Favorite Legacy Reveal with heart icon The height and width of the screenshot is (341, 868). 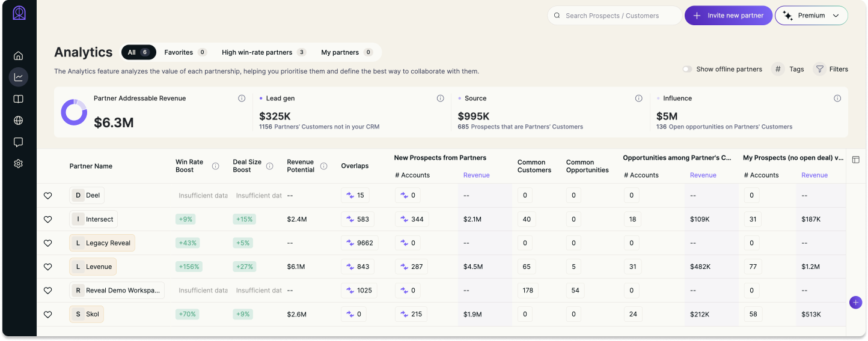(x=48, y=243)
